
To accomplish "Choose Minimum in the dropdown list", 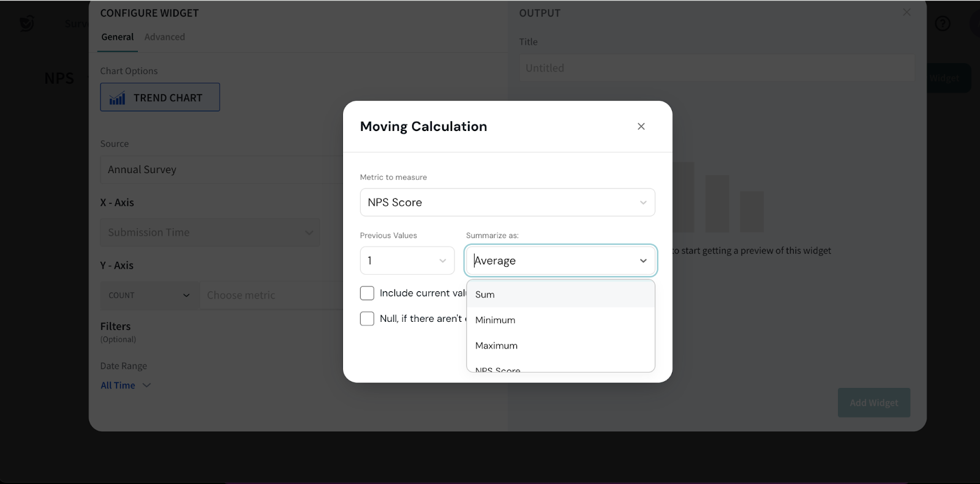I will click(x=496, y=320).
